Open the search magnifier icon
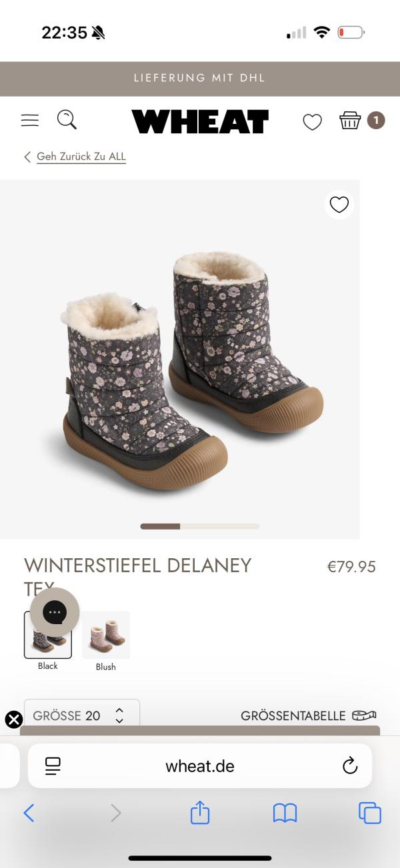400x868 pixels. (67, 120)
